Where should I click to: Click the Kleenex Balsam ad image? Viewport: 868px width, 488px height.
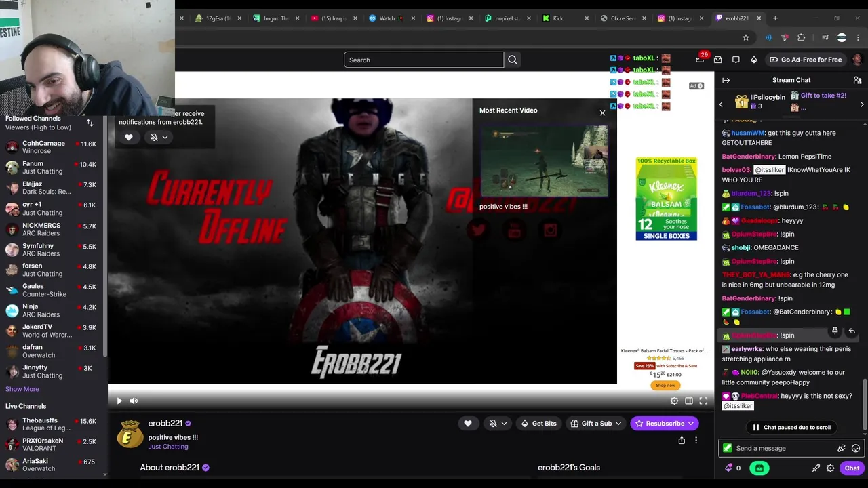click(x=666, y=199)
